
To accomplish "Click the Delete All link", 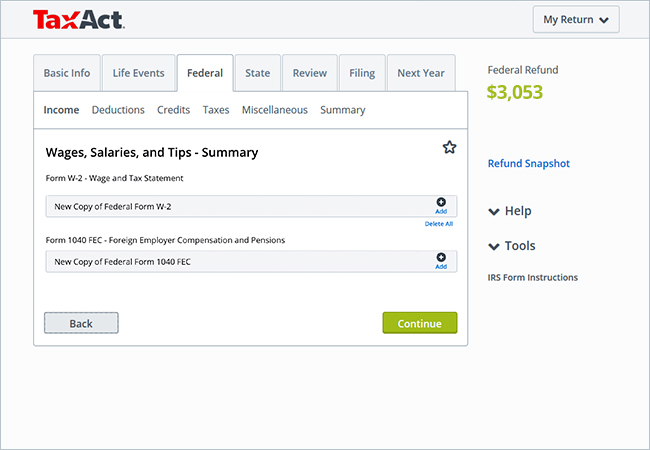I will coord(439,224).
